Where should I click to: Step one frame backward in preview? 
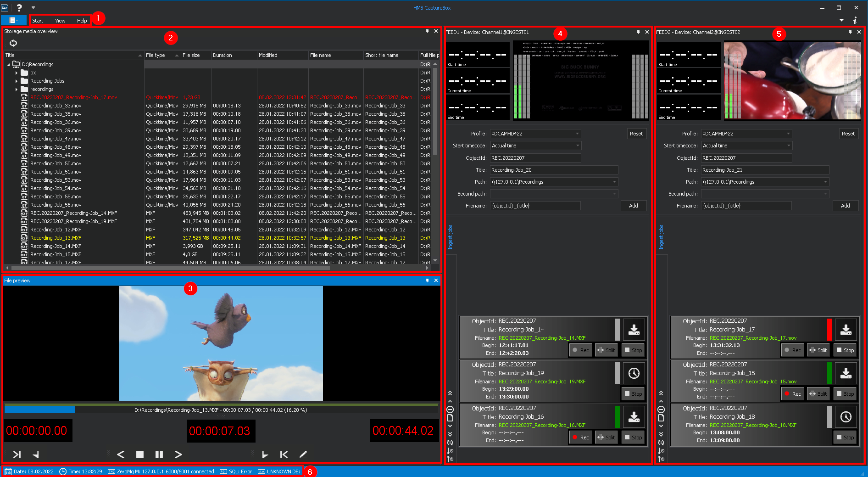coord(121,455)
